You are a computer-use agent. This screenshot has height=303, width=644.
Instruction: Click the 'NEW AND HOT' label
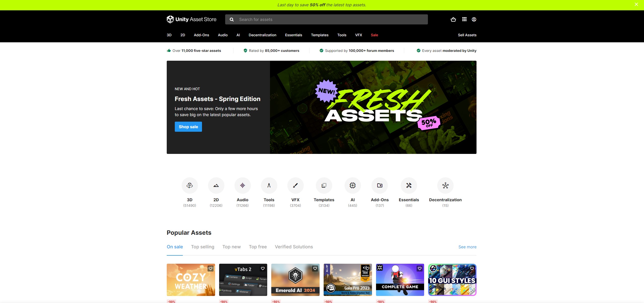[x=187, y=89]
